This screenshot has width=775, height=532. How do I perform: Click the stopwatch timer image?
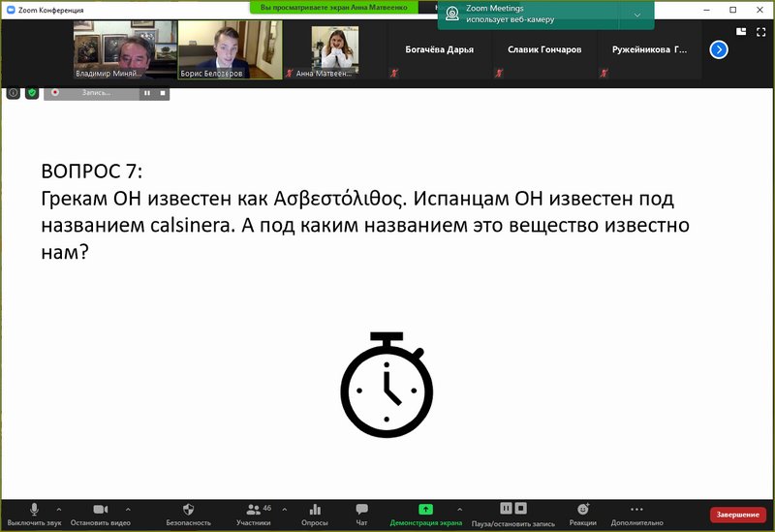pos(387,385)
